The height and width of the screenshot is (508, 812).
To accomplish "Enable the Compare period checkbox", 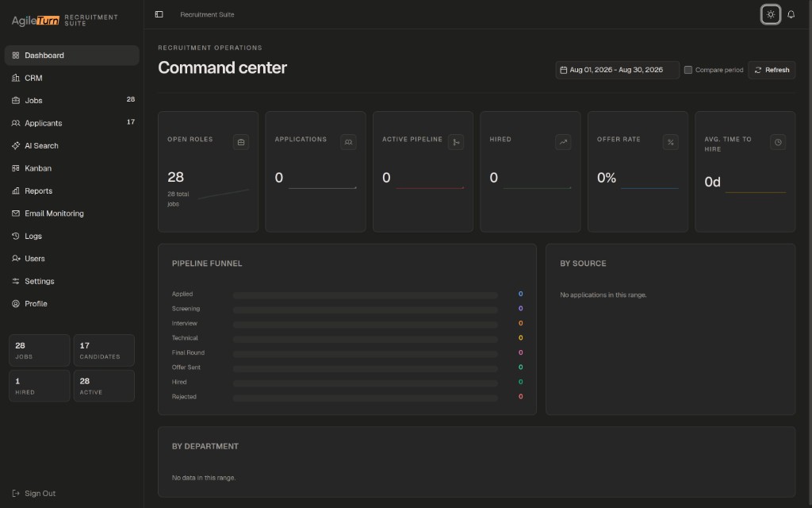I will (x=688, y=70).
